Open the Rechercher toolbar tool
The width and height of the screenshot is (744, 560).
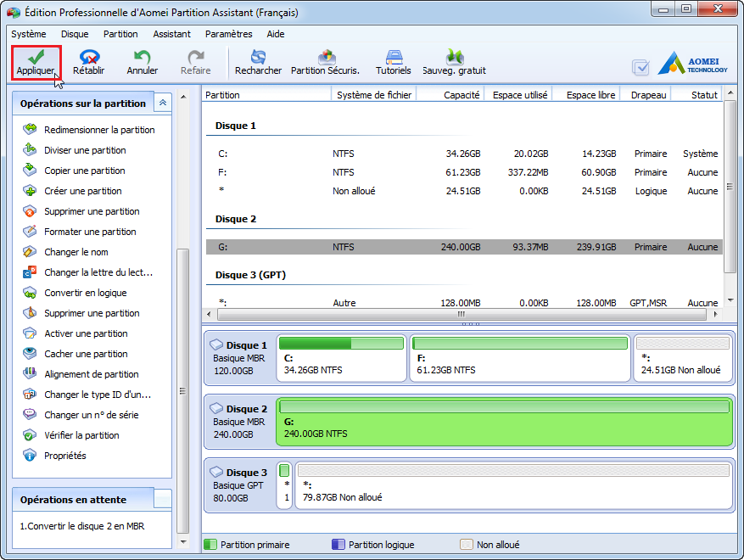pos(258,62)
